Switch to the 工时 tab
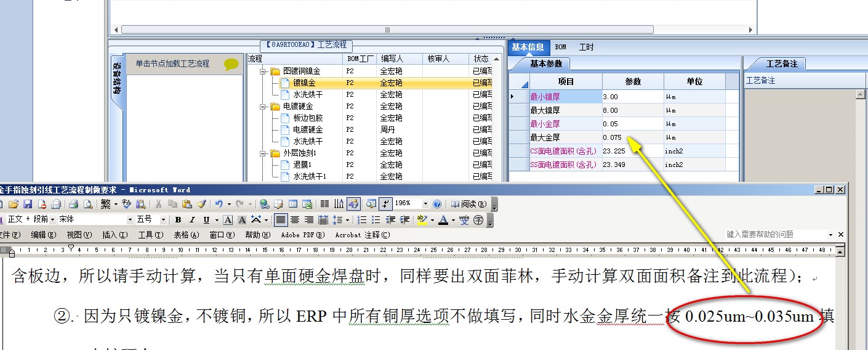This screenshot has height=350, width=868. (x=586, y=47)
